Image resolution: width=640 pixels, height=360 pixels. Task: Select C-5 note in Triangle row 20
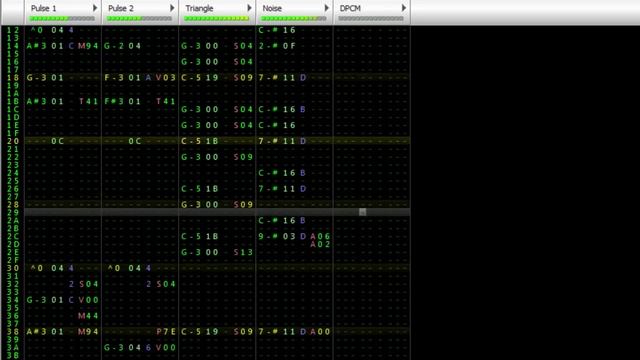pyautogui.click(x=191, y=141)
